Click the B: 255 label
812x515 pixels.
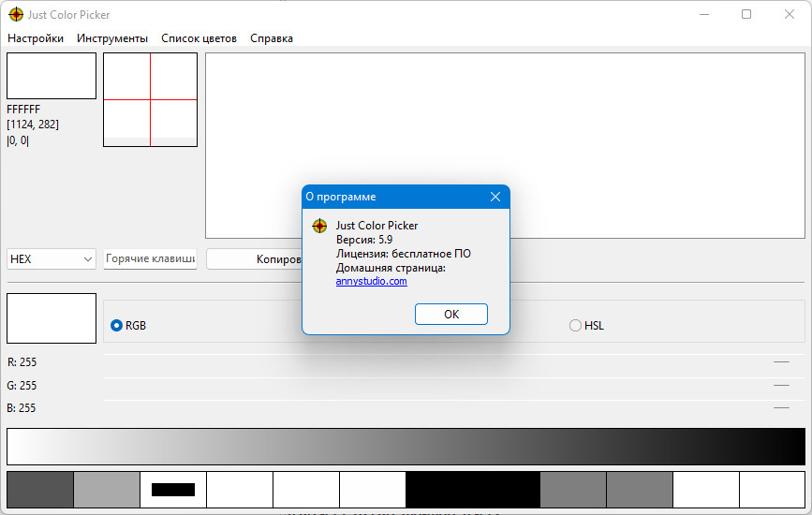click(x=22, y=408)
